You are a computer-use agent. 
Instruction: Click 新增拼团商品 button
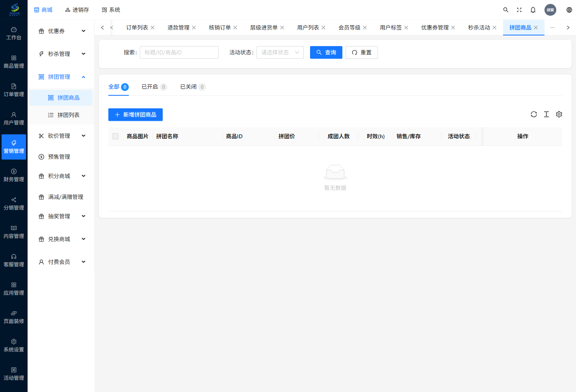coord(136,115)
